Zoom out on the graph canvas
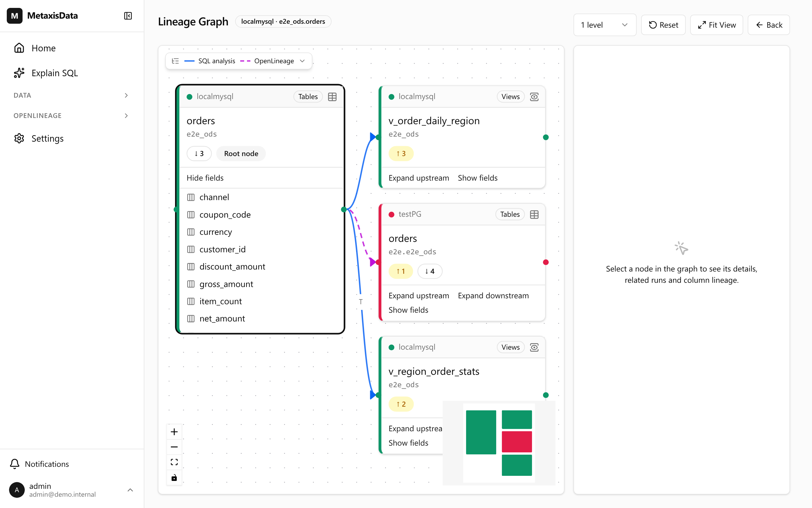 pyautogui.click(x=174, y=447)
